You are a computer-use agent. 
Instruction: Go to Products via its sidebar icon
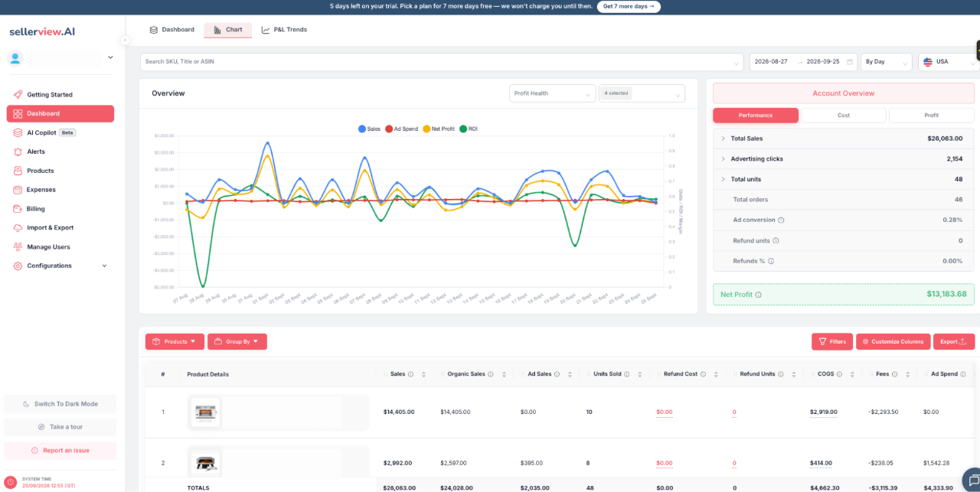pyautogui.click(x=18, y=171)
